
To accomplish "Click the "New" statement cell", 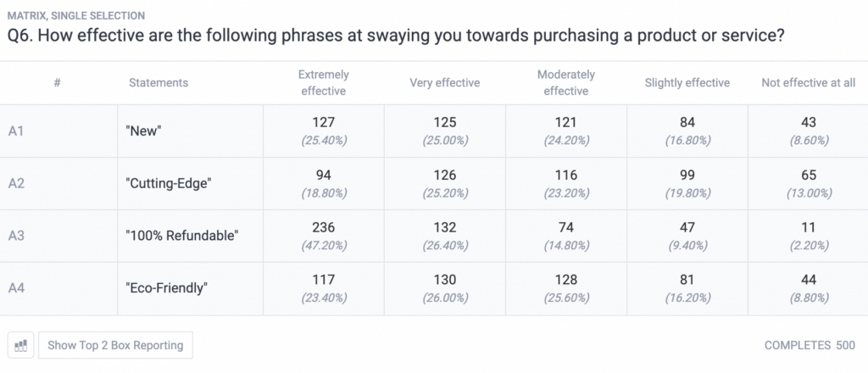I will click(x=190, y=131).
